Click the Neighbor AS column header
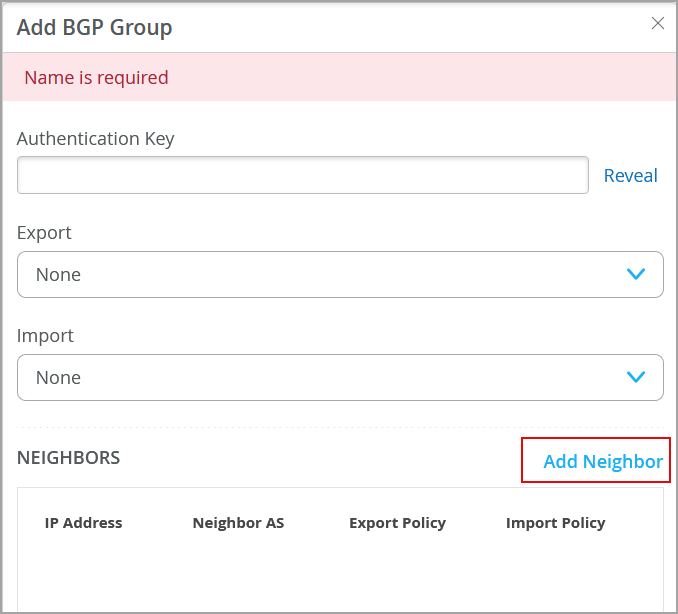 [238, 523]
